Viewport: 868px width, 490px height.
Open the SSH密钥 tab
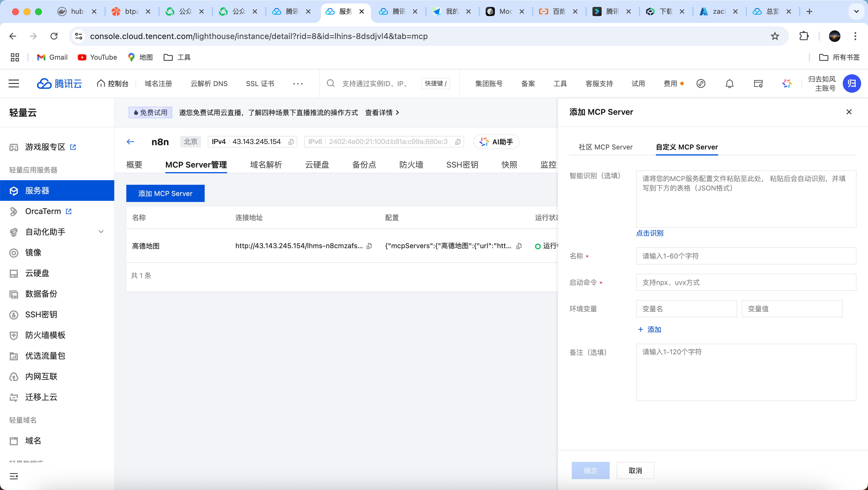point(462,165)
